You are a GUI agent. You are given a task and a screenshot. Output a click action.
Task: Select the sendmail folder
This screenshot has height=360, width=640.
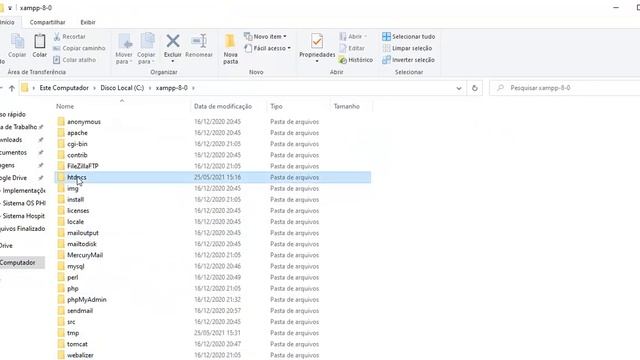213,311
